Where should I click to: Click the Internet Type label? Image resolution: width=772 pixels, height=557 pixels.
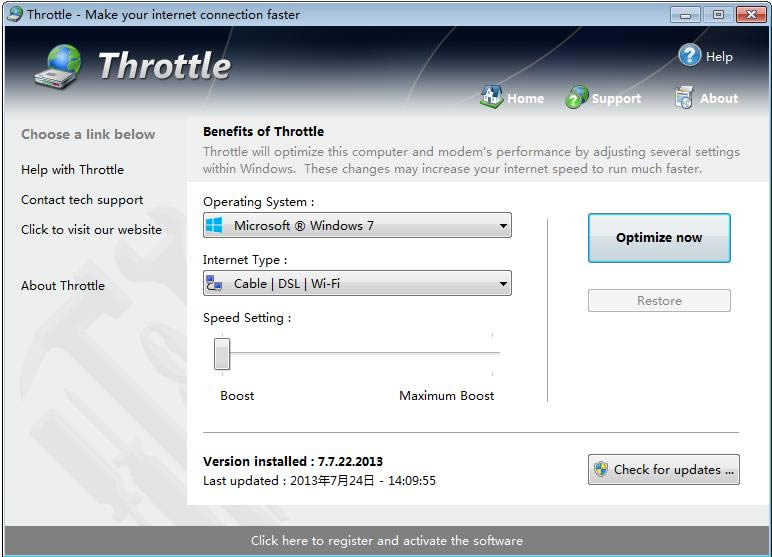coord(245,260)
